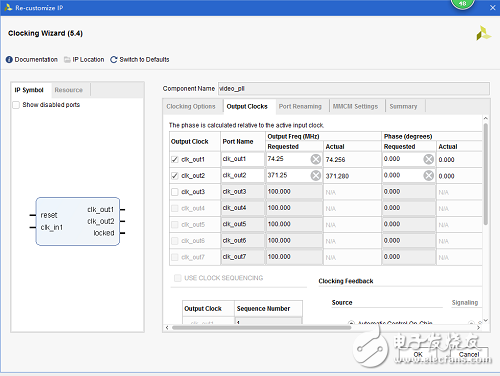Click the scroll right arrow of settings panel

(x=478, y=328)
